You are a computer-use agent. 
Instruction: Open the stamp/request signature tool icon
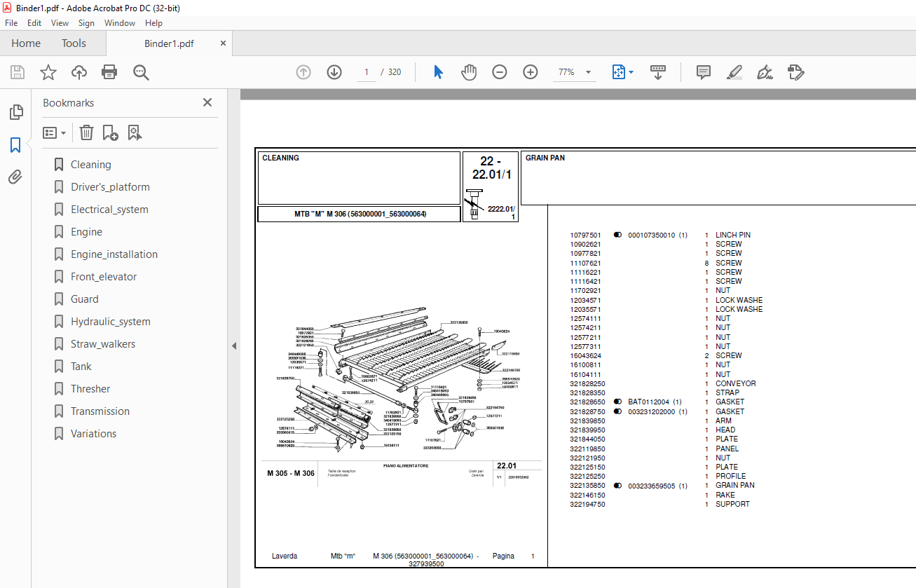pos(795,72)
